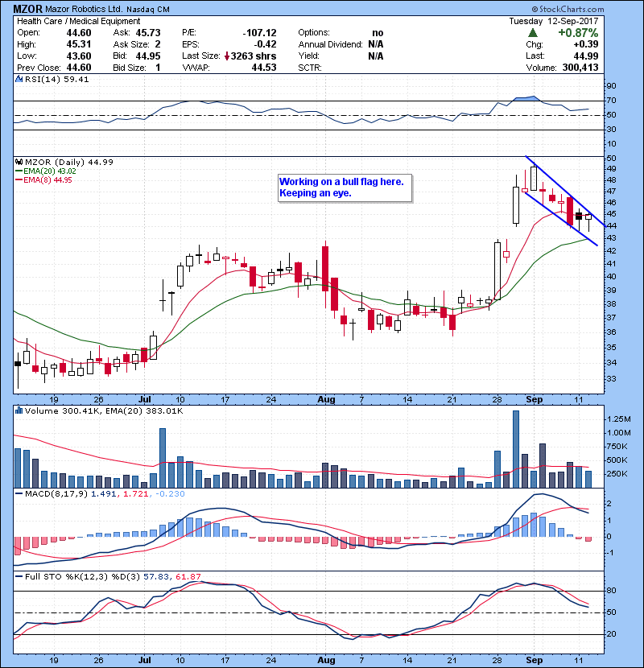Click the Ask price 45.73
Image resolution: width=644 pixels, height=668 pixels.
point(148,33)
